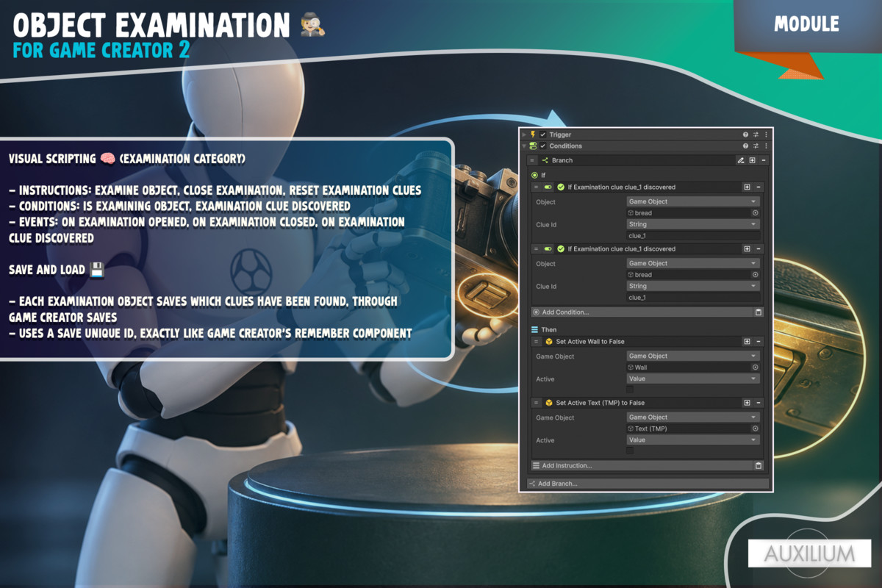Click the Branch drag handle
Image resolution: width=882 pixels, height=588 pixels.
(532, 160)
